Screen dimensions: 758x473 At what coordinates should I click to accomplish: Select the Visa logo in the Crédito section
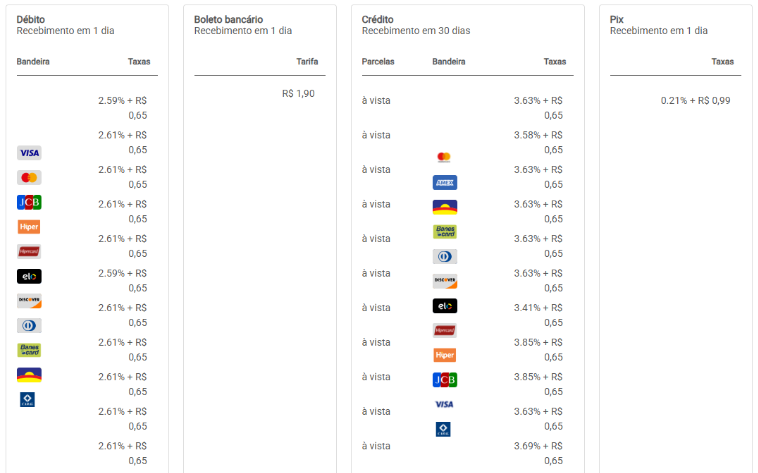pyautogui.click(x=444, y=404)
